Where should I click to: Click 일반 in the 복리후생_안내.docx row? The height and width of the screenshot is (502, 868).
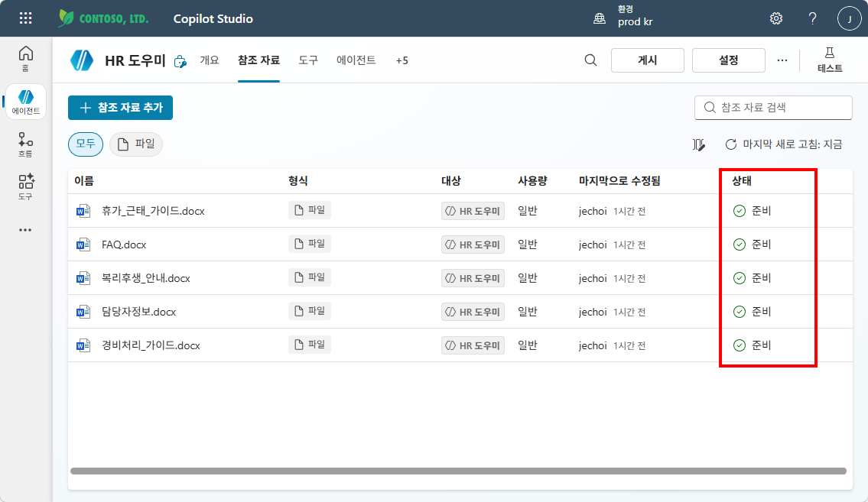[528, 279]
